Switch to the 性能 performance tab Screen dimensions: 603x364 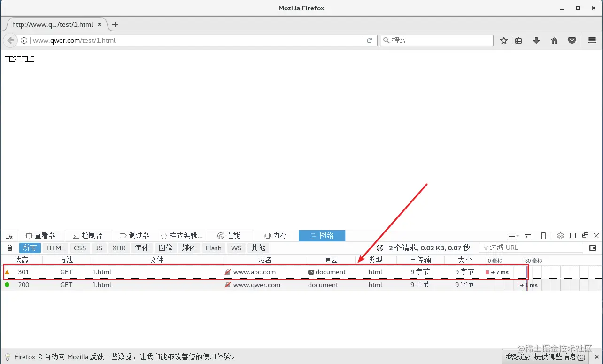pos(229,236)
